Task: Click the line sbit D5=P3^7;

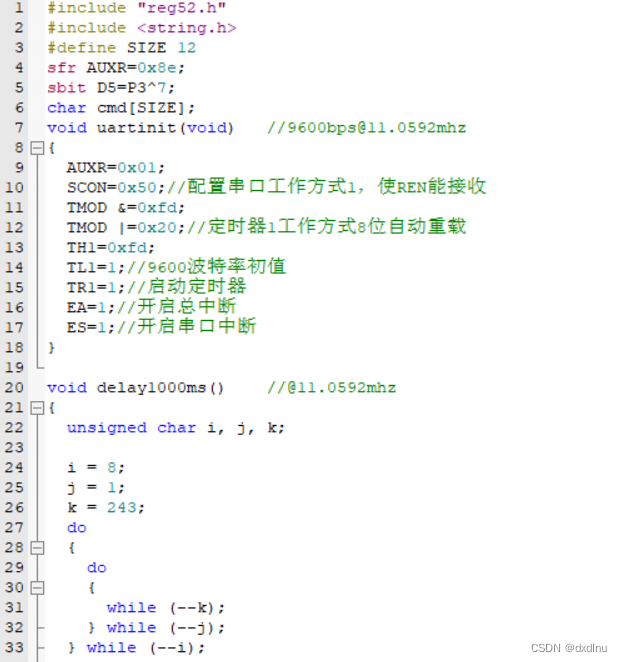Action: [x=111, y=88]
